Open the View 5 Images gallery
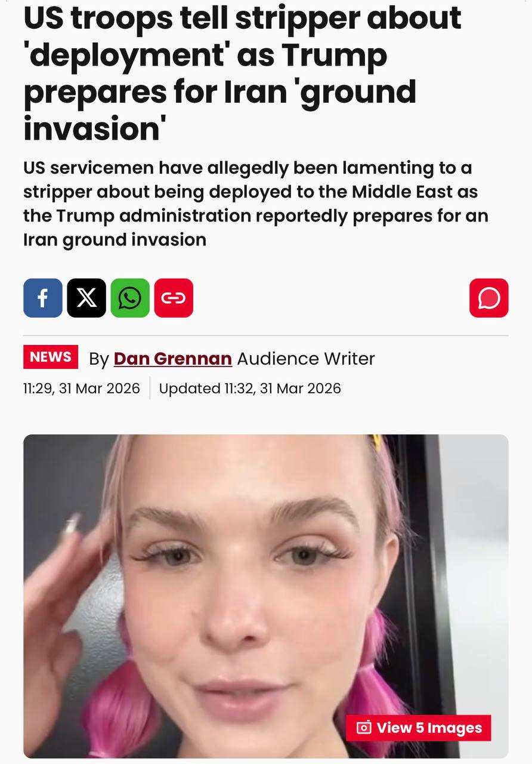 point(419,728)
